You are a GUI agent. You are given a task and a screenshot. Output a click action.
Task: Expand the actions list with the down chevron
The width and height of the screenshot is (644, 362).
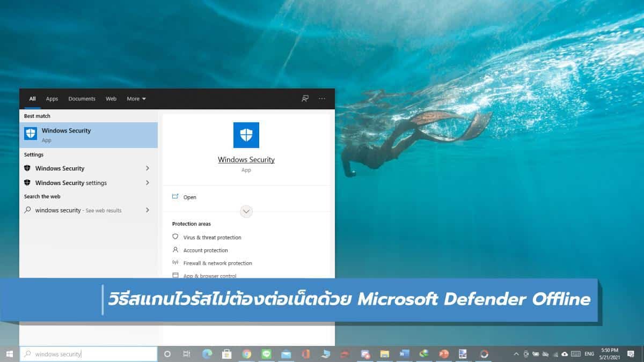(x=246, y=211)
